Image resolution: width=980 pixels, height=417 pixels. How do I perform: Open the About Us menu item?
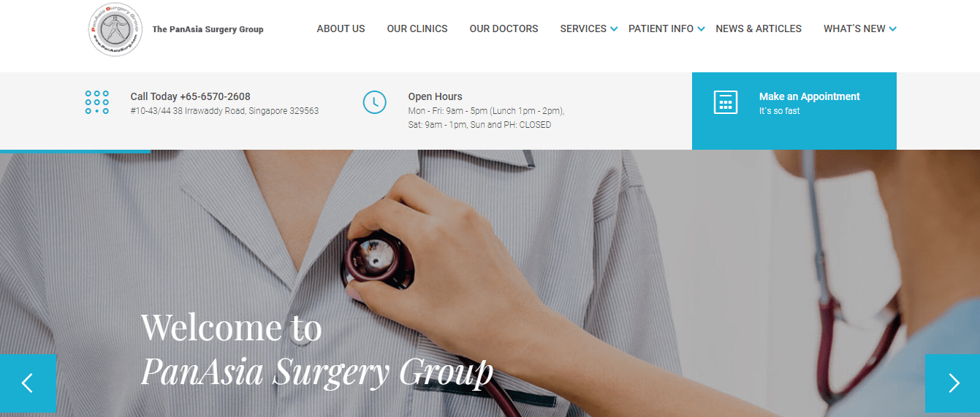point(341,28)
